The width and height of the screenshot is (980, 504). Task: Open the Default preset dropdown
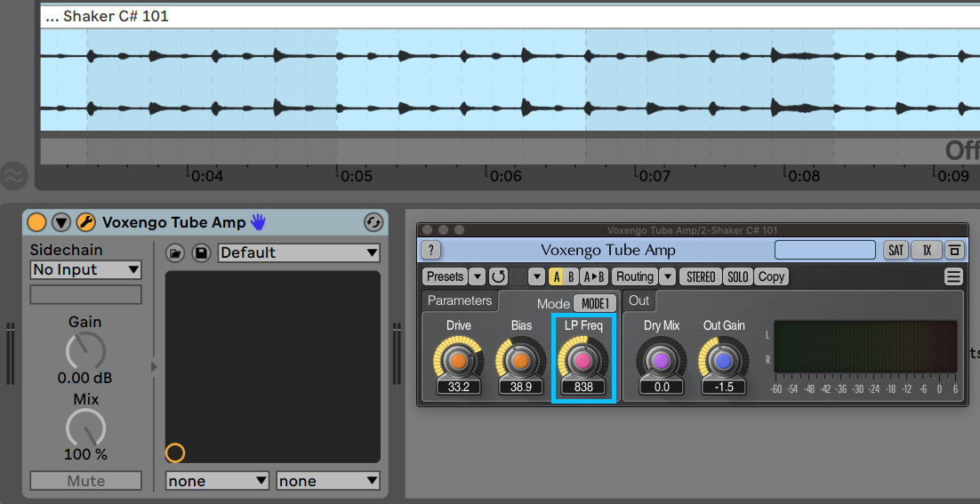(x=299, y=253)
